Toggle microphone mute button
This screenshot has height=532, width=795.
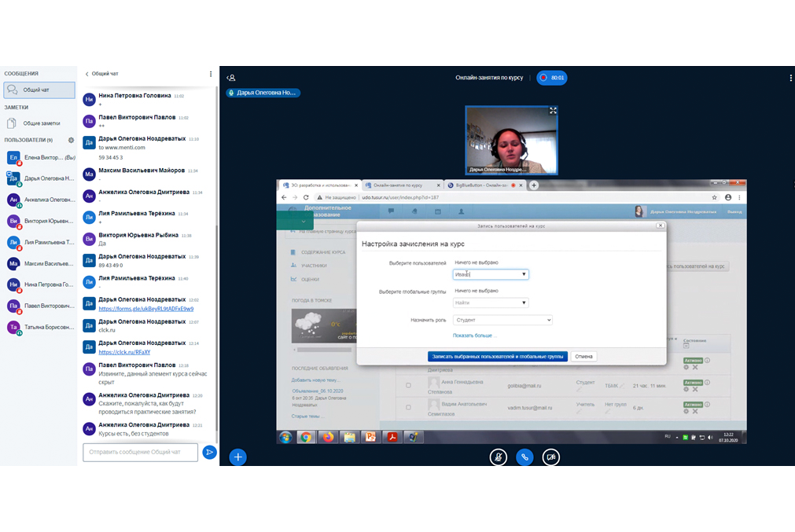point(499,457)
